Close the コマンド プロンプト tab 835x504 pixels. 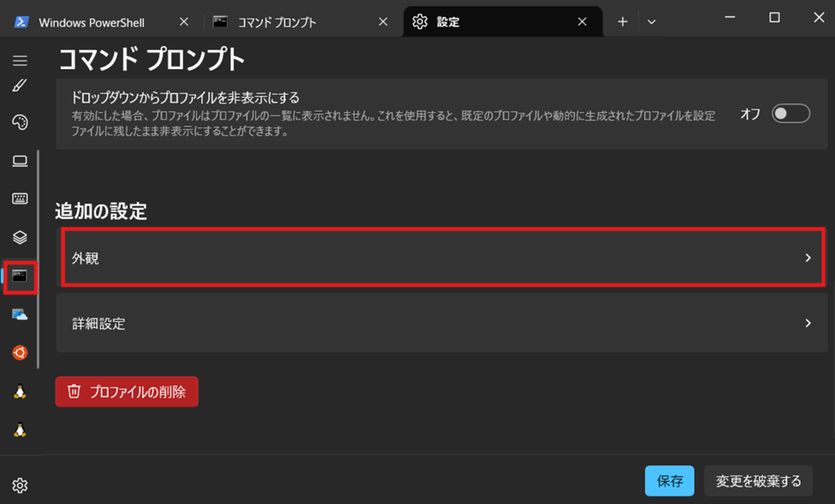click(x=383, y=22)
